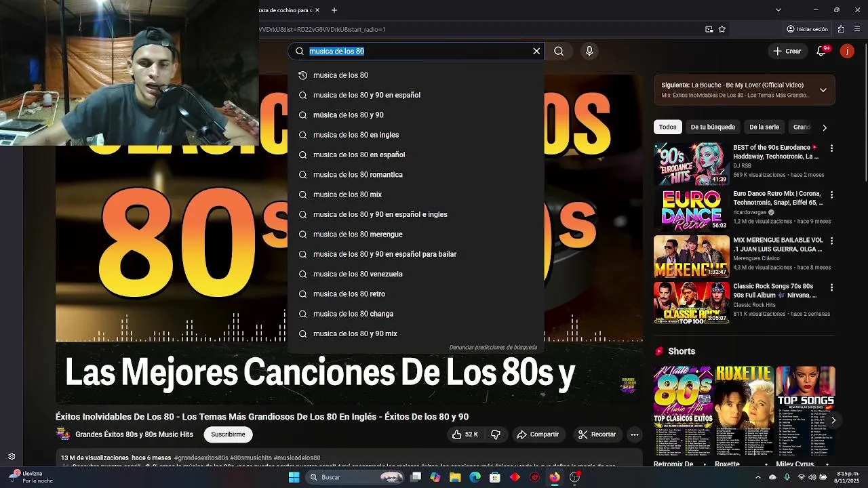This screenshot has height=488, width=868.
Task: Click the channel avatar beside channel name
Action: [62, 434]
